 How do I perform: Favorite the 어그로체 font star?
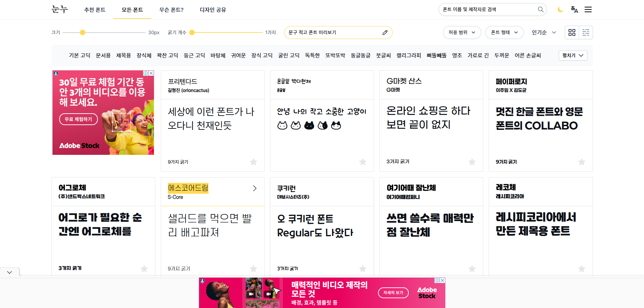coord(144,269)
